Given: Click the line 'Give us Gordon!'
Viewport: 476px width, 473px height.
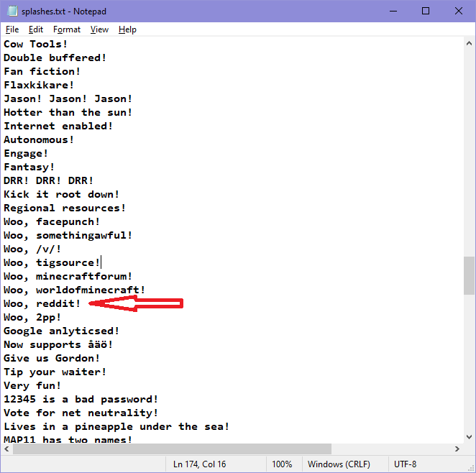Looking at the screenshot, I should [x=51, y=359].
